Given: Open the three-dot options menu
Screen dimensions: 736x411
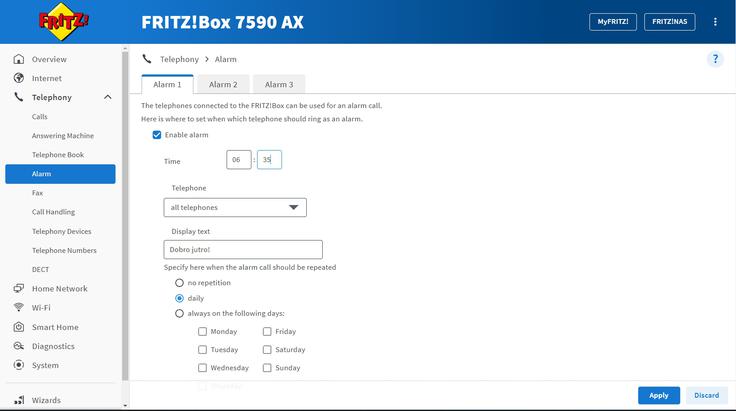Looking at the screenshot, I should [715, 22].
